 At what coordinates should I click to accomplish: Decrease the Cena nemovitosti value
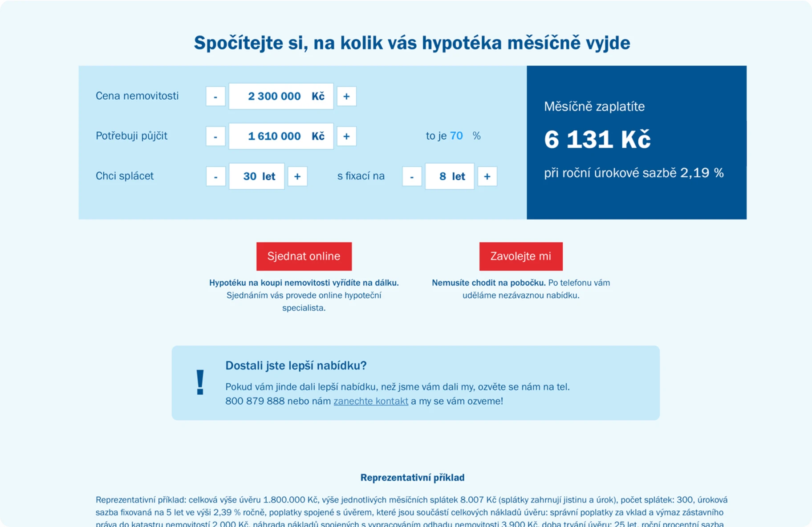(x=215, y=96)
